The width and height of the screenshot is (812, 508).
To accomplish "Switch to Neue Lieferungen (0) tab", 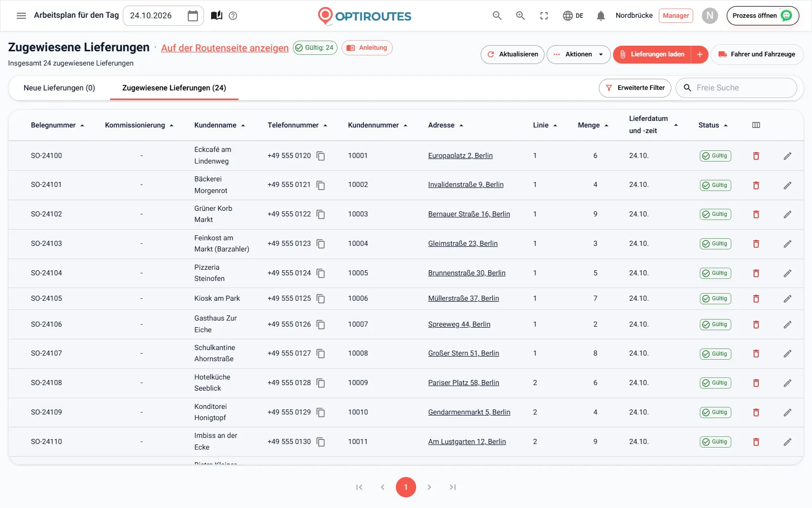I will coord(59,88).
